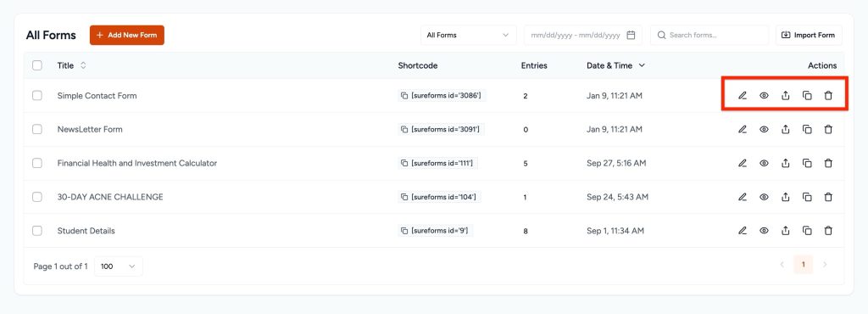Screen dimensions: 868x314
Task: Export the Student Details form
Action: tap(785, 231)
